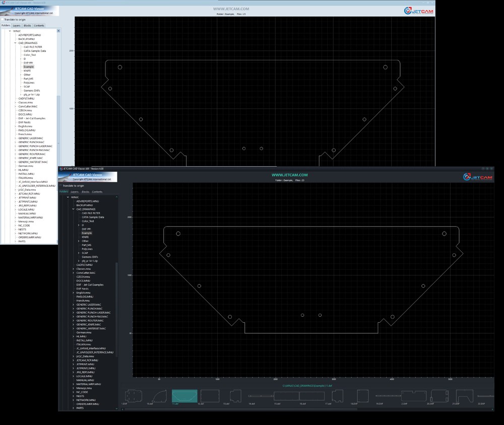The width and height of the screenshot is (504, 425).
Task: Open the 1.DXF thumbnail preview
Action: (x=131, y=396)
